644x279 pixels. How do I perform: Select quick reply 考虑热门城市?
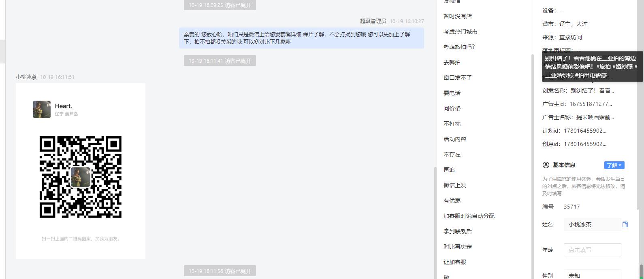(460, 32)
